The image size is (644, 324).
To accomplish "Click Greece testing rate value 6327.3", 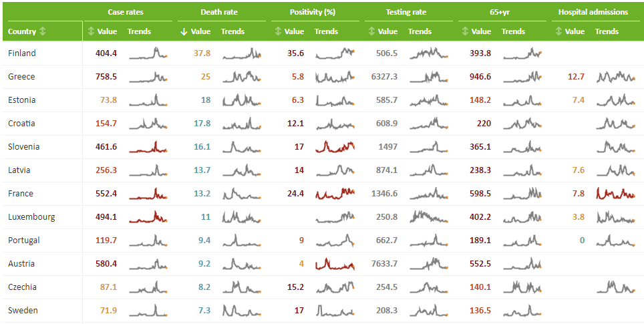I will pos(384,77).
